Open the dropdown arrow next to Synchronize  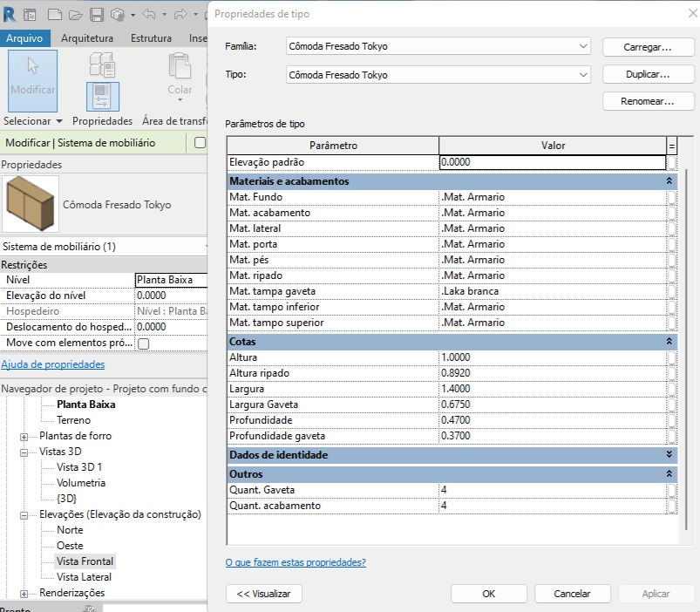[x=133, y=15]
